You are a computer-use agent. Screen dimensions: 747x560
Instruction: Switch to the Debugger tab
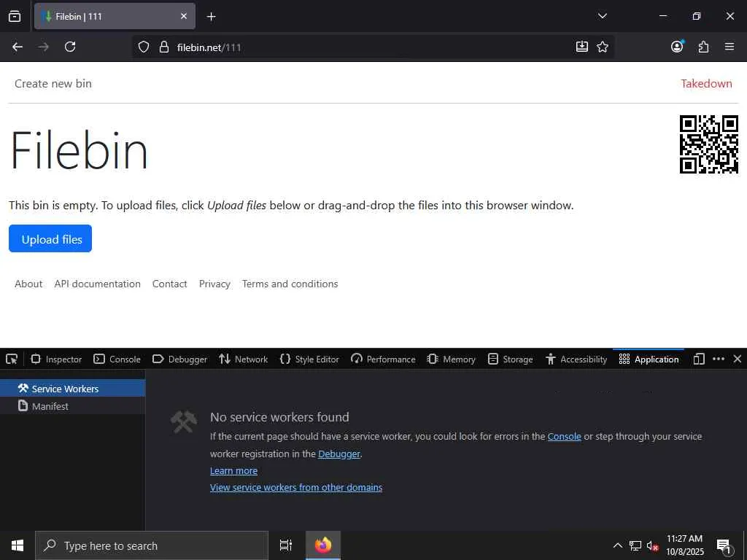click(179, 359)
